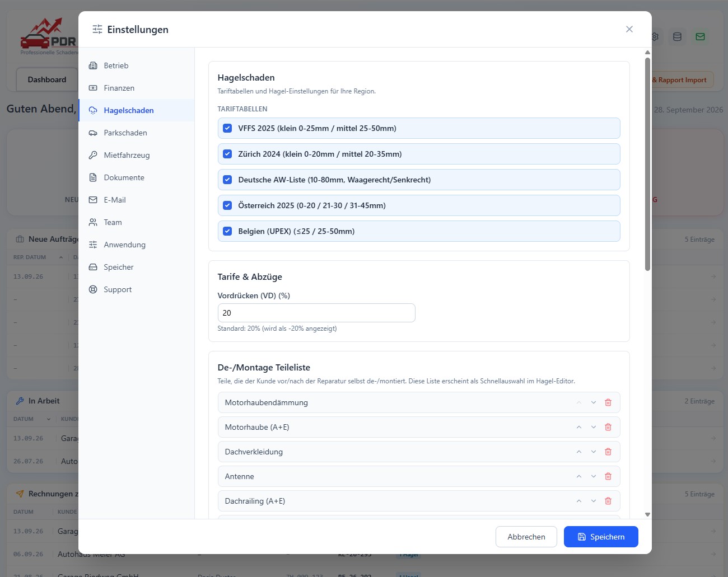Viewport: 728px width, 577px height.
Task: Delete the Antenne part entry
Action: pos(608,476)
